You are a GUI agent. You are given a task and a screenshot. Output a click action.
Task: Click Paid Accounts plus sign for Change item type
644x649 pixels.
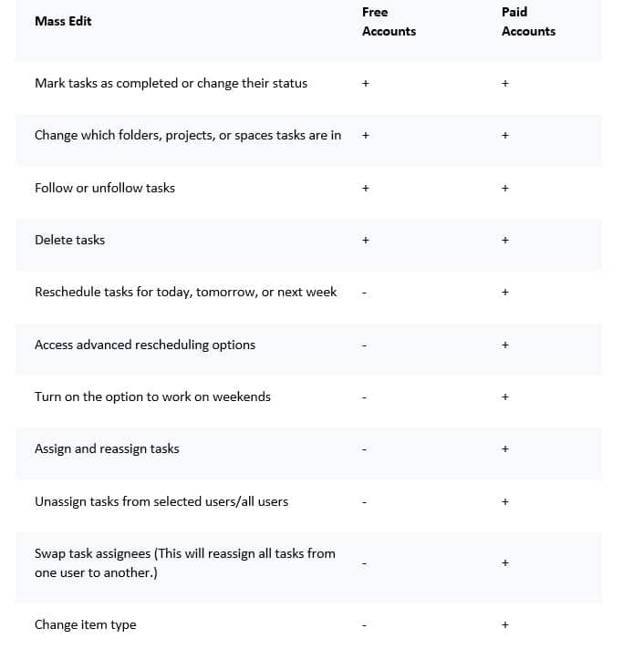point(504,625)
